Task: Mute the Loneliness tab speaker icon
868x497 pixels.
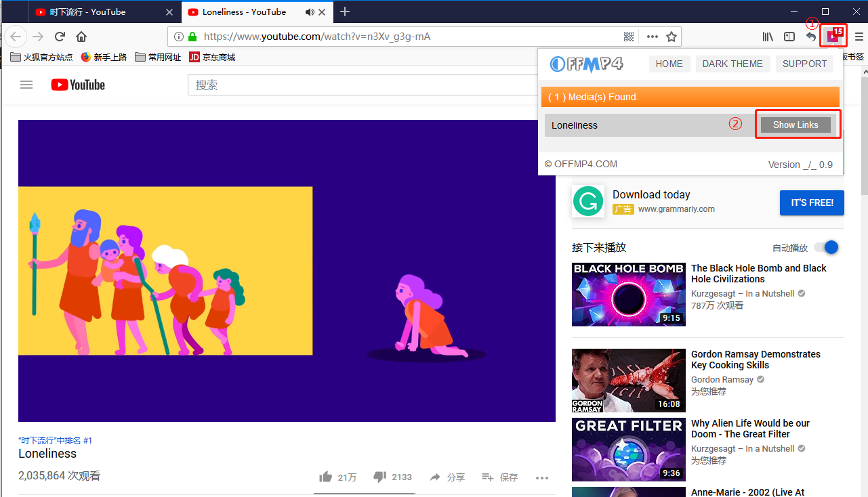Action: (x=310, y=12)
